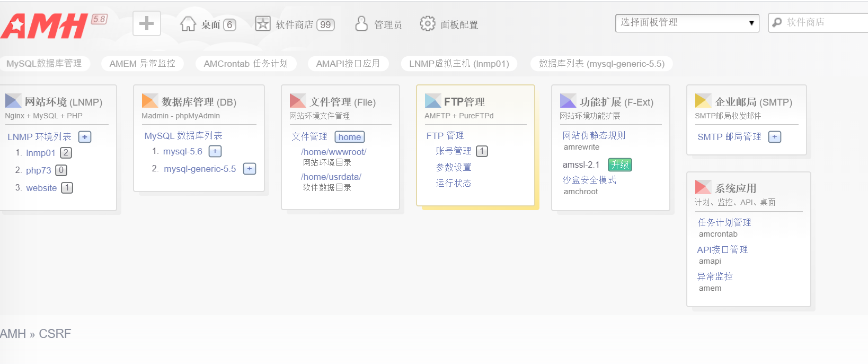Click the 功能扩展 (F-Ext) panel icon
868x364 pixels.
568,101
